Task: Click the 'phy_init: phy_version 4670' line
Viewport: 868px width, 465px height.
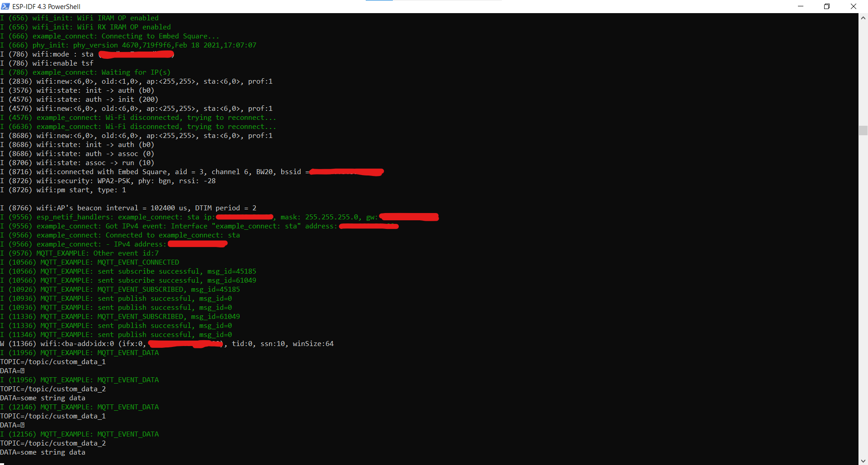Action: (x=128, y=45)
